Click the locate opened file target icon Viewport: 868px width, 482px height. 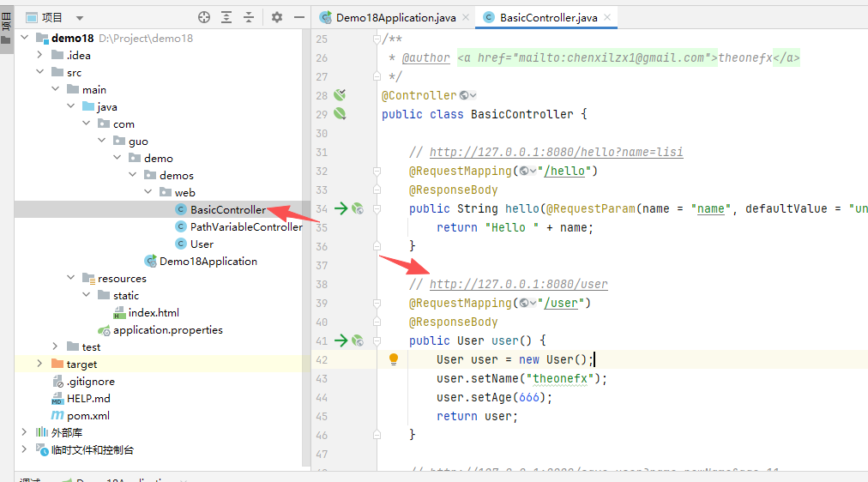204,17
